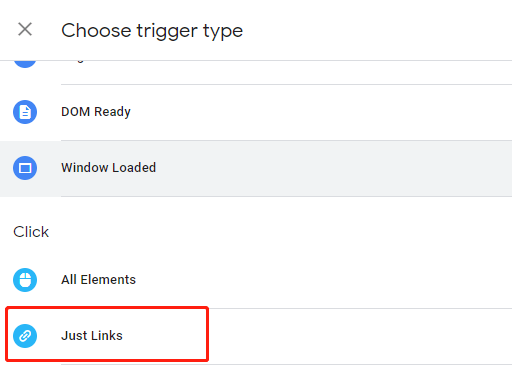Close the Choose trigger type panel
The height and width of the screenshot is (384, 512).
point(25,29)
